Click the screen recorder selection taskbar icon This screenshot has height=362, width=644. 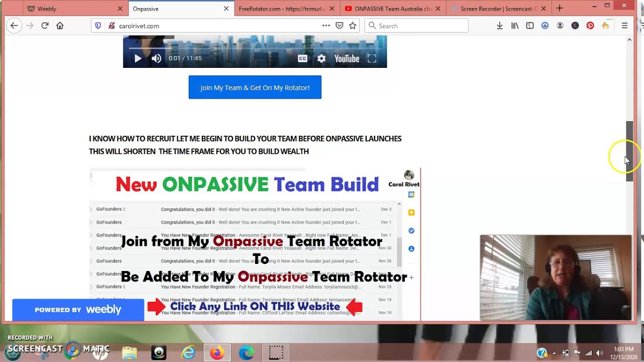coord(276,352)
